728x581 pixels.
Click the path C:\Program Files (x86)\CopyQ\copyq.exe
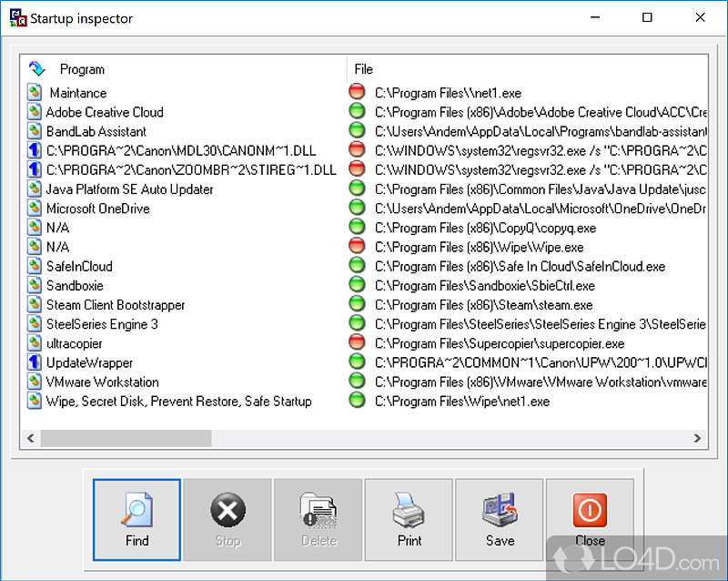[486, 228]
